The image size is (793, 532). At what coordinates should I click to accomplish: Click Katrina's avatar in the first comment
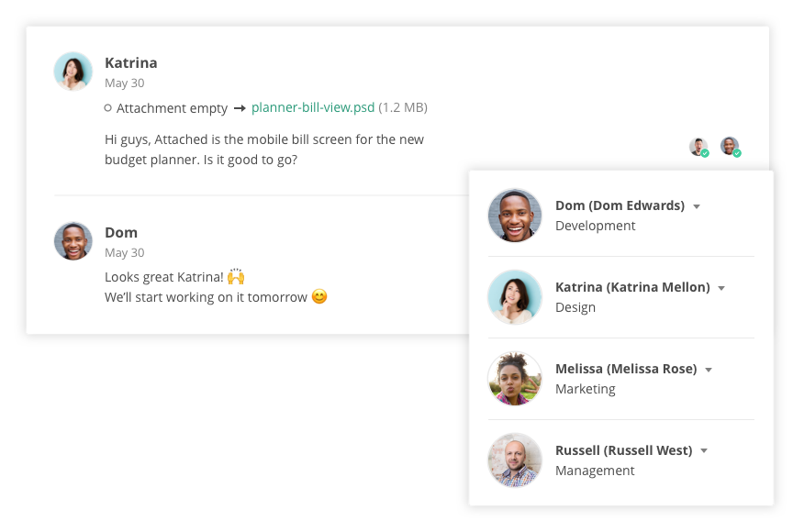(73, 72)
